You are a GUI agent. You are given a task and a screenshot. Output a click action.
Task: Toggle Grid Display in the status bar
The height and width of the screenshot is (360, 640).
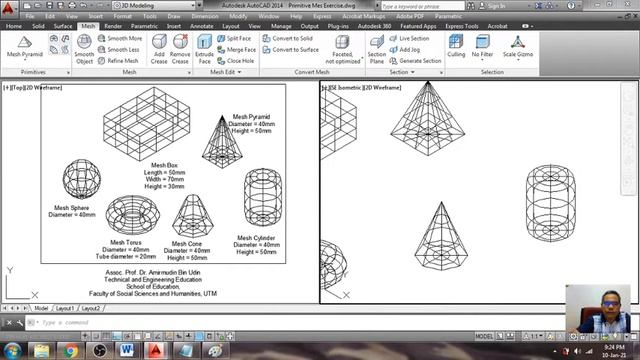(106, 336)
